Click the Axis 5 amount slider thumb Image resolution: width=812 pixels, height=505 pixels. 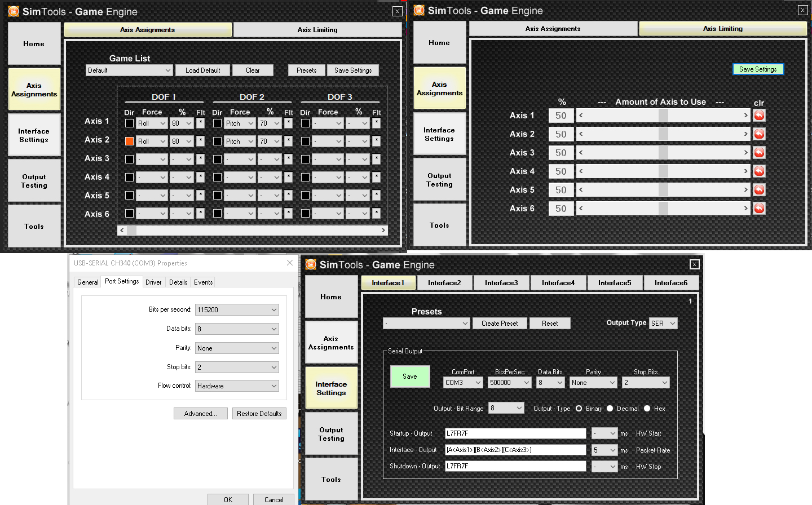[x=664, y=190]
